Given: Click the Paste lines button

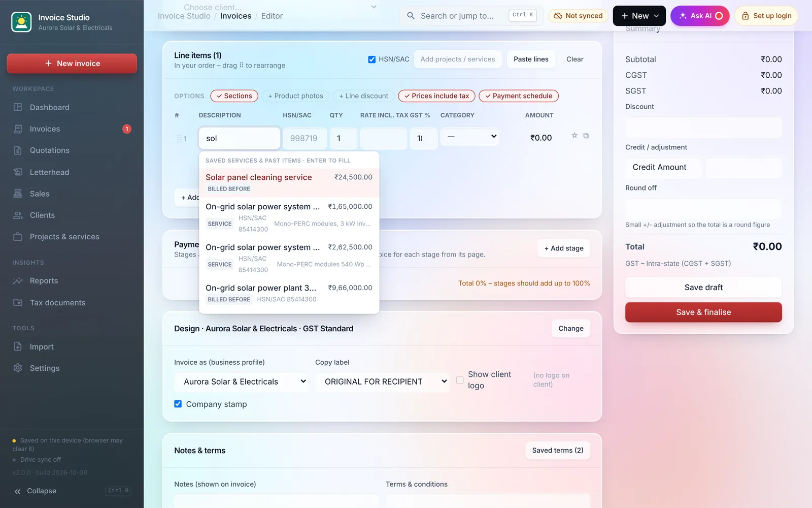Looking at the screenshot, I should (531, 59).
